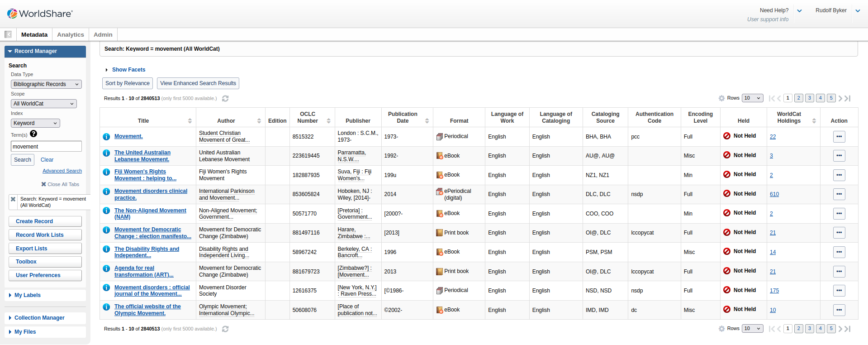This screenshot has height=345, width=868.
Task: Click the bottom refresh results icon
Action: (225, 329)
